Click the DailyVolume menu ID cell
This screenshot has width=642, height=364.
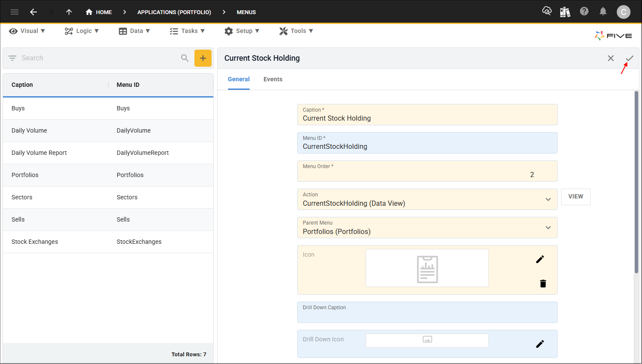coord(134,130)
